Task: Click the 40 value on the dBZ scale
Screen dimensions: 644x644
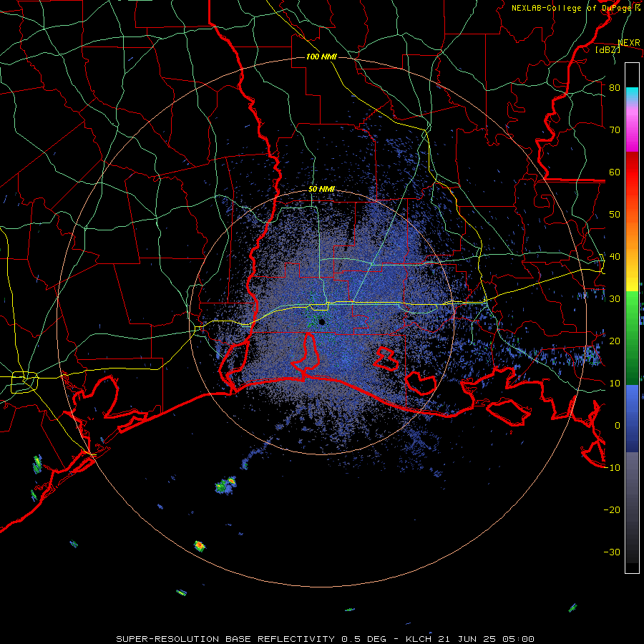Action: (x=615, y=257)
